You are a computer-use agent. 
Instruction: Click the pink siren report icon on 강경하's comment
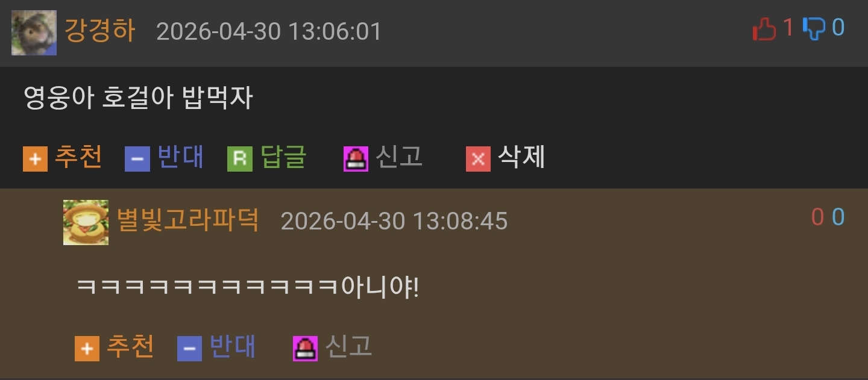click(x=356, y=159)
